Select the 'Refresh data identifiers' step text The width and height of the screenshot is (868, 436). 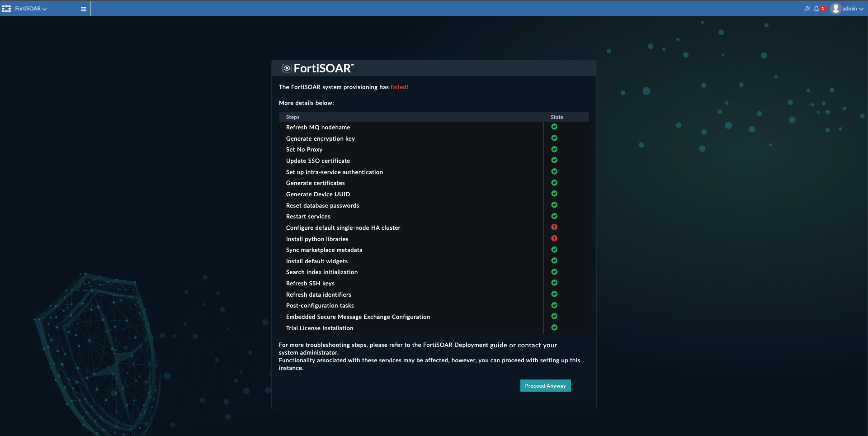(319, 295)
